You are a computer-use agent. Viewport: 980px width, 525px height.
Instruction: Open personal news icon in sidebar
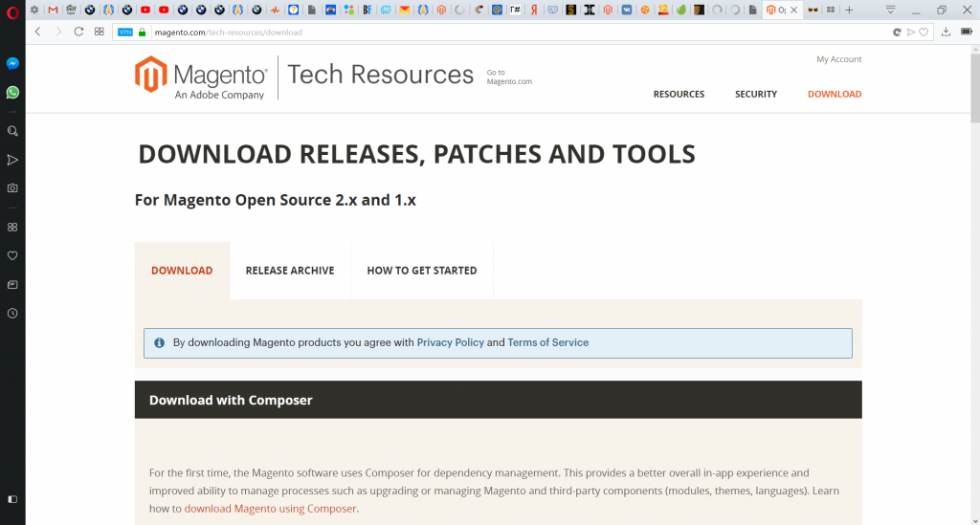pyautogui.click(x=12, y=285)
